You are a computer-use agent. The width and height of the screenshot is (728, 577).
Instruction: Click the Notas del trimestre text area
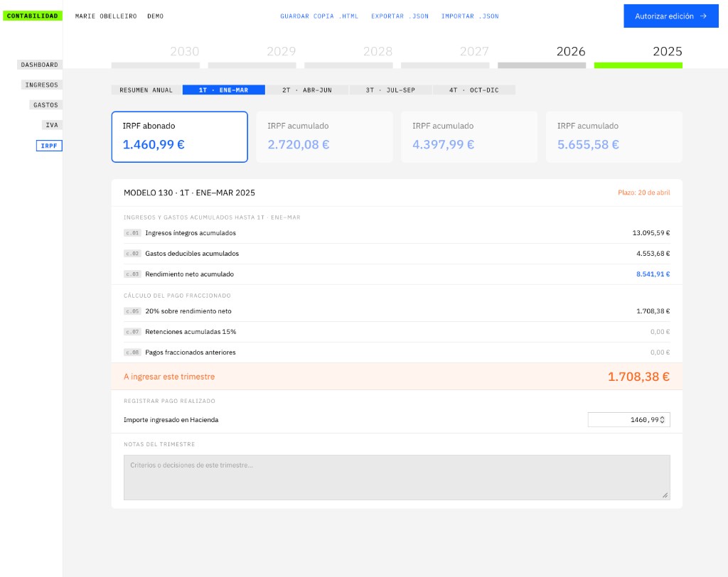point(397,478)
